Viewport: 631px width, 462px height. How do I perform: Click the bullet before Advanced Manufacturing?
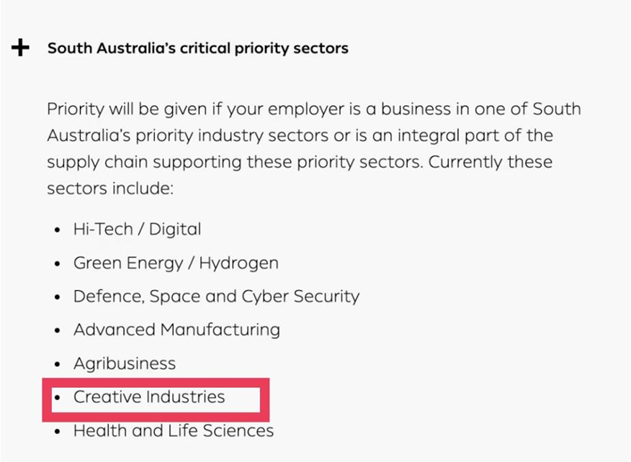pos(57,331)
